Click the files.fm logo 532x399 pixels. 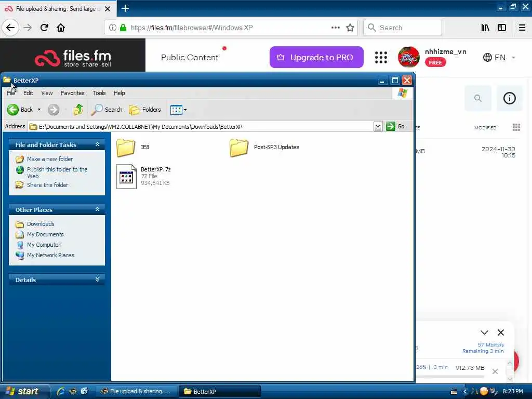click(73, 58)
